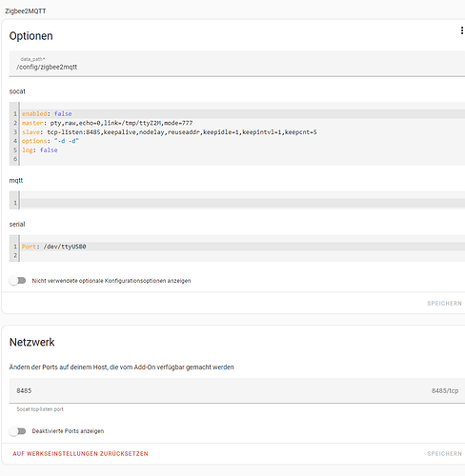This screenshot has width=465, height=476.
Task: Toggle Deaktivierte Ports anzeigen switch
Action: pos(18,431)
